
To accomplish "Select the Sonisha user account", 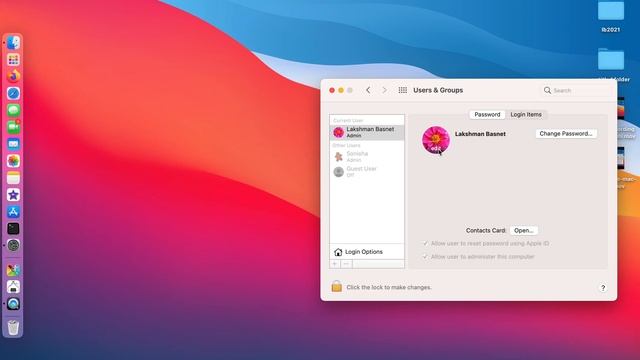I will tap(367, 156).
